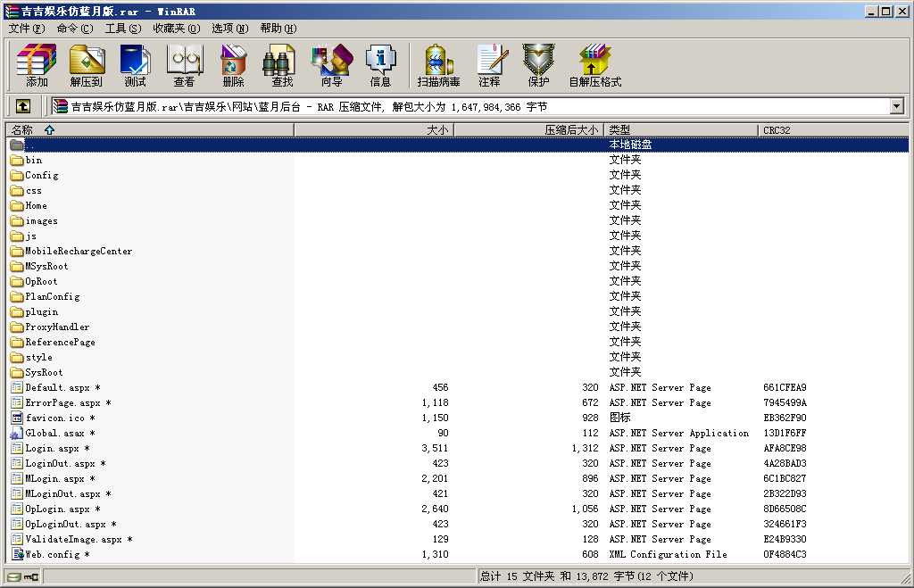Click CRC32 value 661CFEA9
914x588 pixels.
tap(785, 387)
